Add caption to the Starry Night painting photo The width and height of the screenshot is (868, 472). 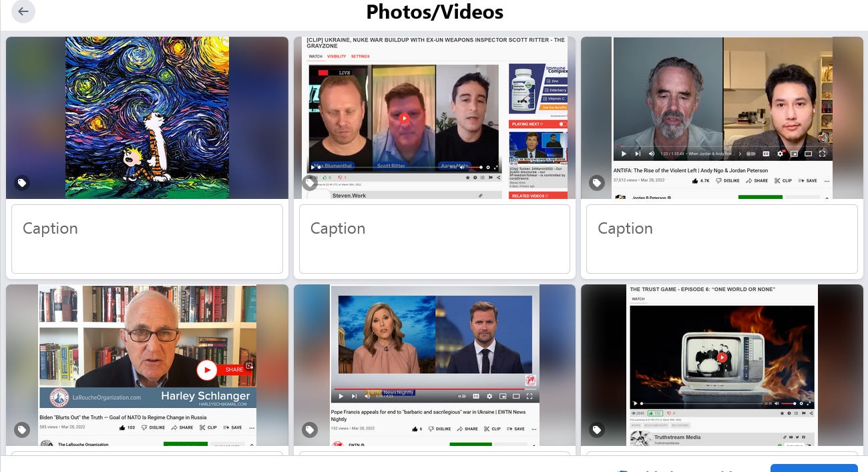point(147,239)
